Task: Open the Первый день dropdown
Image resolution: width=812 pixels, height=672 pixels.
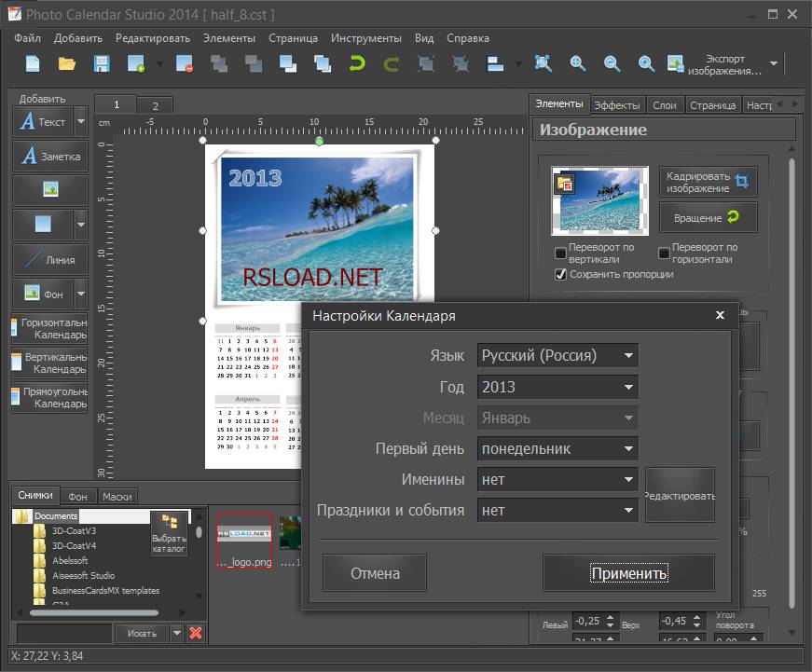Action: point(557,448)
